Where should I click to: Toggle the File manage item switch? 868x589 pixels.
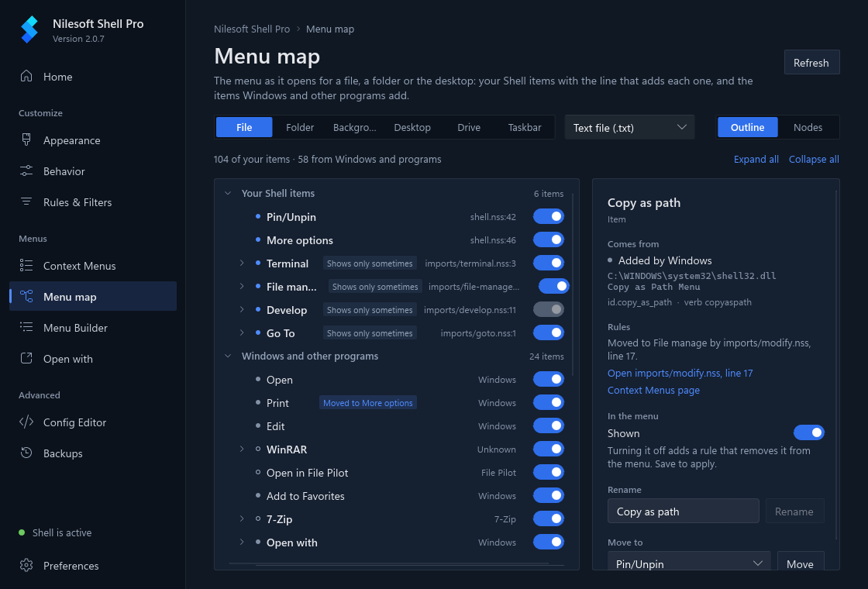(x=553, y=286)
